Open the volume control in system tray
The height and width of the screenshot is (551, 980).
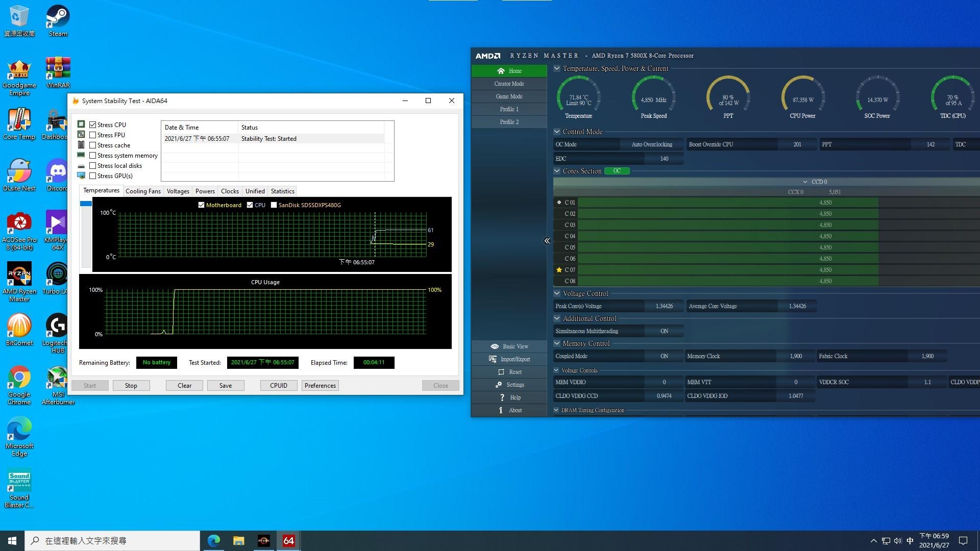[x=898, y=541]
